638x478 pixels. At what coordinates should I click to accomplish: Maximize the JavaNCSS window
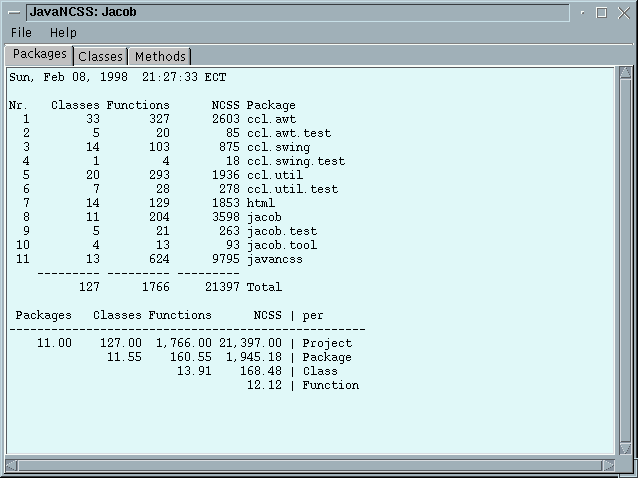pyautogui.click(x=601, y=13)
